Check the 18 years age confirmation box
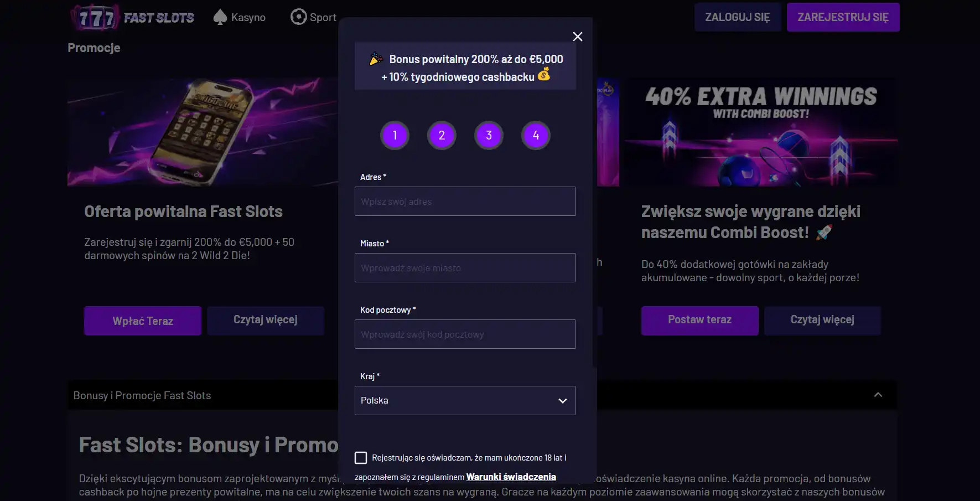Screen dimensions: 980x501 pos(361,458)
